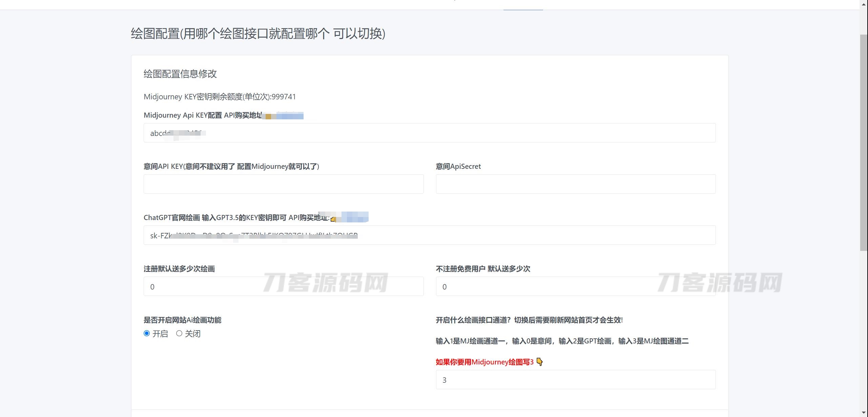Click the emoji beside the Midjourney purchase link
Image resolution: width=868 pixels, height=417 pixels.
[x=268, y=117]
